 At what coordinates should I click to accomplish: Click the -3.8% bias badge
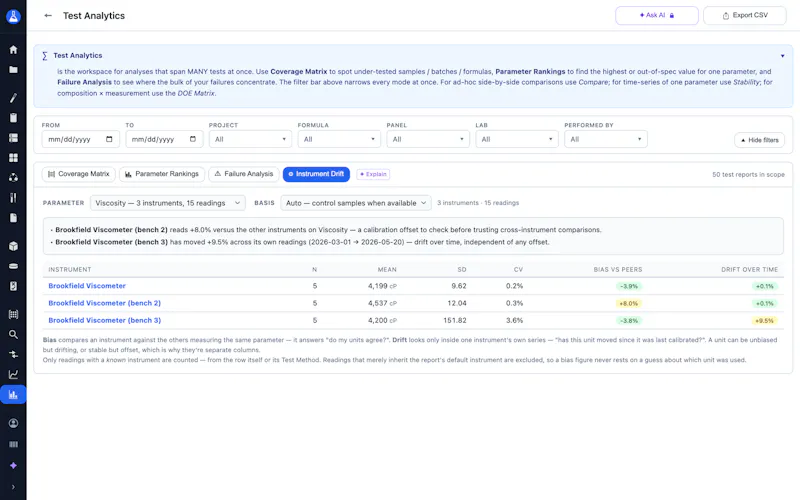(629, 321)
